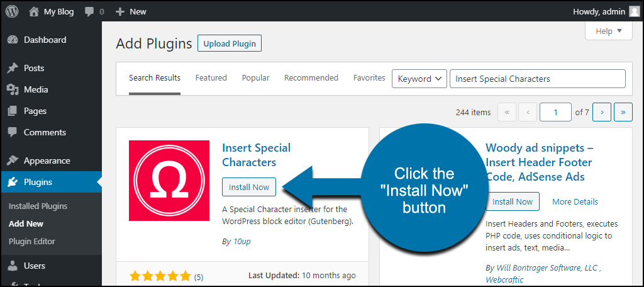Focus the plugin search input field

tap(538, 79)
